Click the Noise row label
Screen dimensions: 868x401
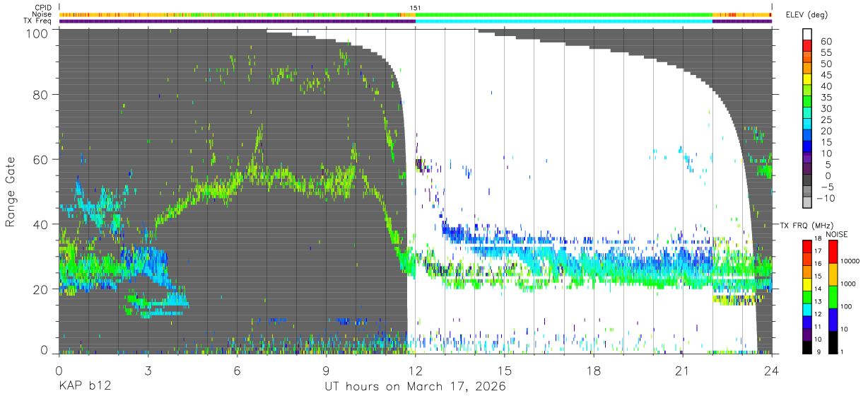pyautogui.click(x=42, y=14)
